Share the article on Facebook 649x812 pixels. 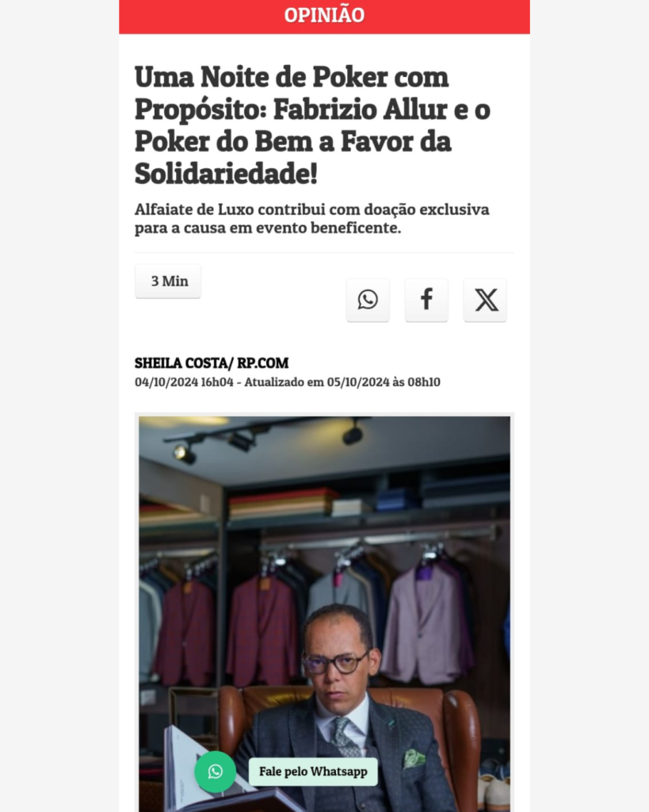point(426,300)
